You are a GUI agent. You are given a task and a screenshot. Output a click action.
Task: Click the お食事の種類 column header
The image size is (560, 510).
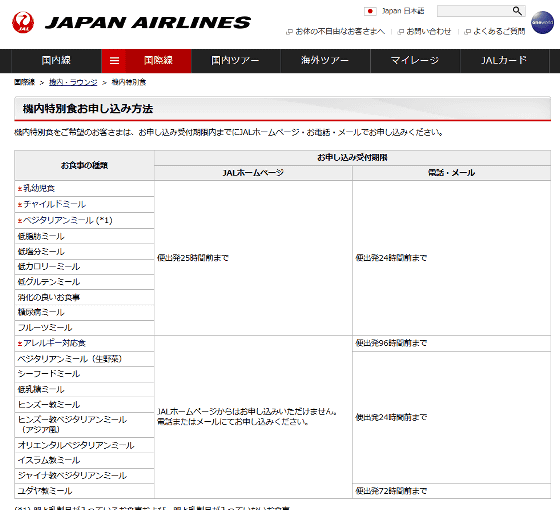pos(84,166)
